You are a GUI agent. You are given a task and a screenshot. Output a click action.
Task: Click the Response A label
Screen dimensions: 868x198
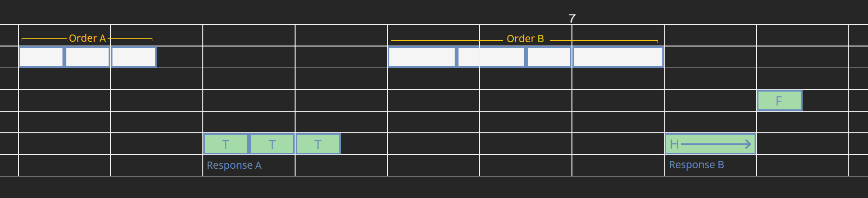click(234, 165)
